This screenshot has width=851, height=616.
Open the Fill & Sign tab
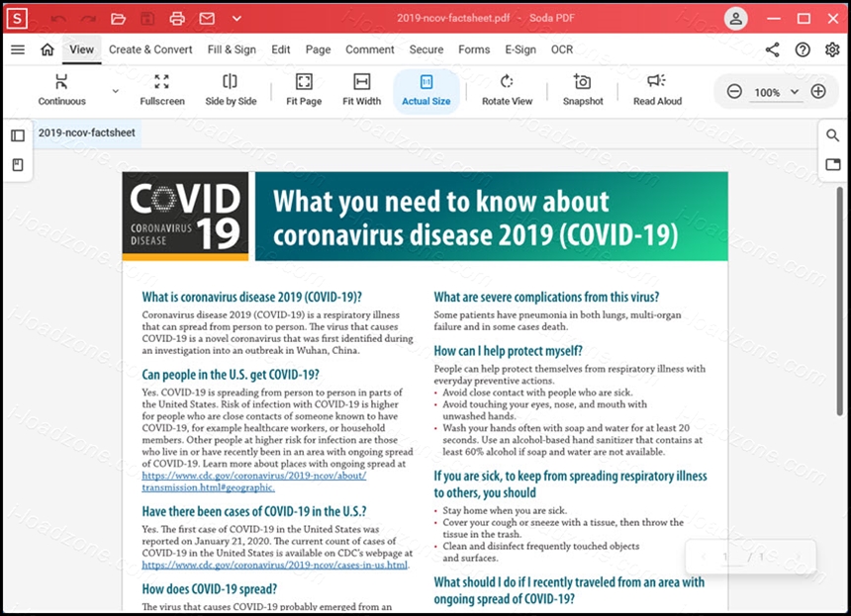232,49
